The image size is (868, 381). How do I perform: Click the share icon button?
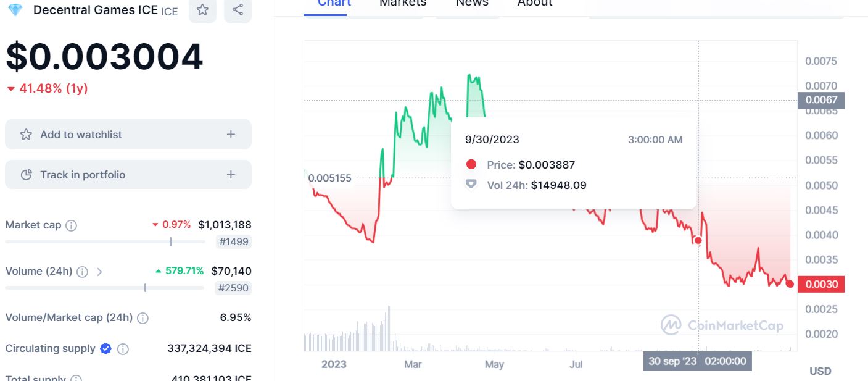click(238, 10)
